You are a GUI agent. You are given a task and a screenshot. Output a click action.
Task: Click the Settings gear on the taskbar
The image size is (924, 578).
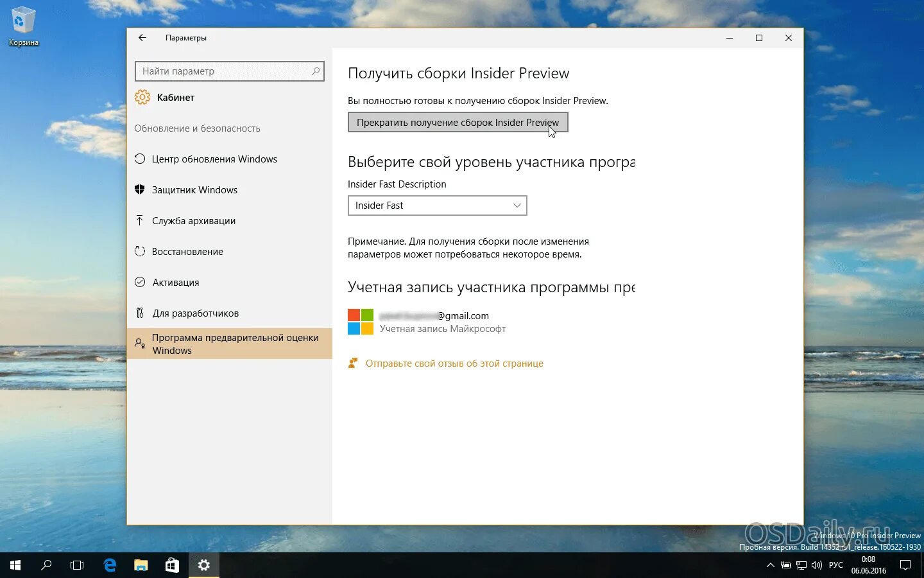pyautogui.click(x=204, y=565)
